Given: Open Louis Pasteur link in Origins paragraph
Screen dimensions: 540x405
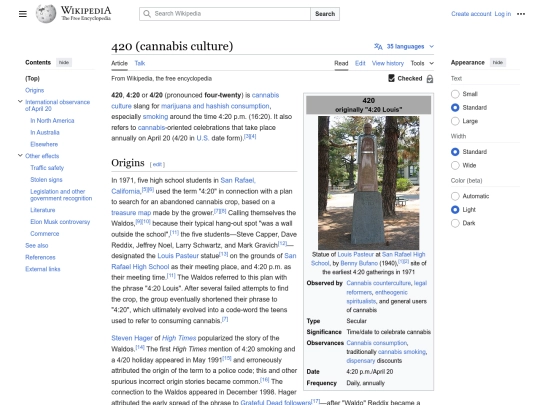Looking at the screenshot, I should 178,256.
